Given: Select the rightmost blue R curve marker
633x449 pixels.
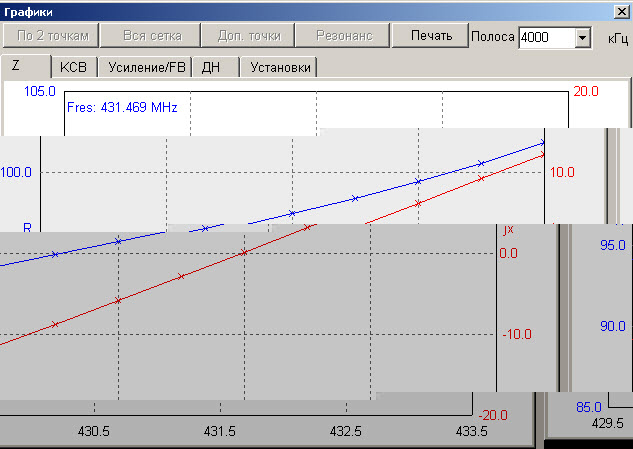Looking at the screenshot, I should click(x=543, y=142).
